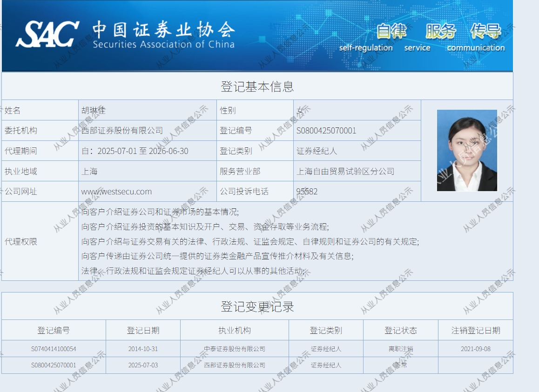Open the www.westsecu.com company website
Screen dimensions: 539x392
(116, 192)
